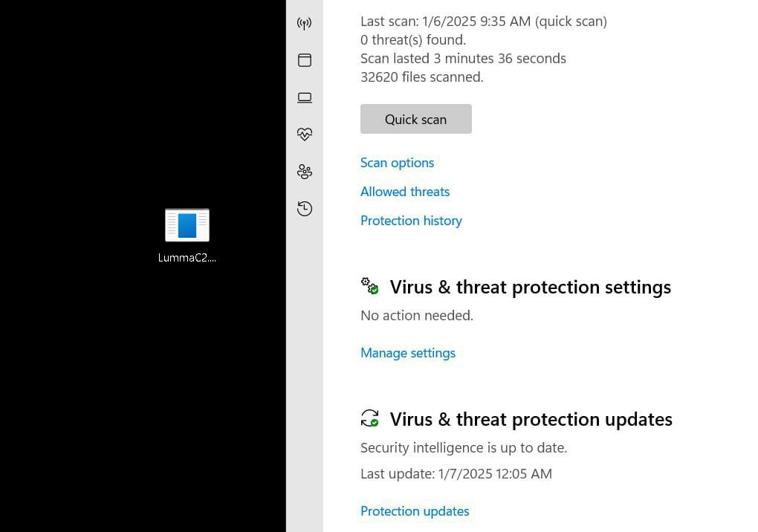The width and height of the screenshot is (758, 532).
Task: Click gears icon beside protection settings heading
Action: pos(369,286)
